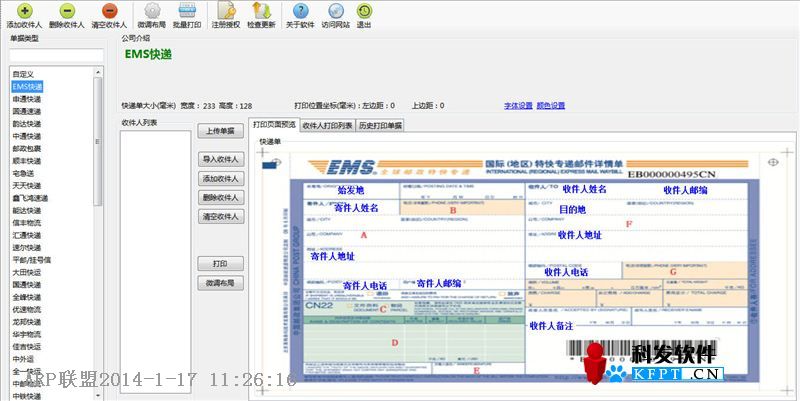Viewport: 800px width, 401px height.
Task: Click the 访问网站 globe icon
Action: tap(336, 11)
